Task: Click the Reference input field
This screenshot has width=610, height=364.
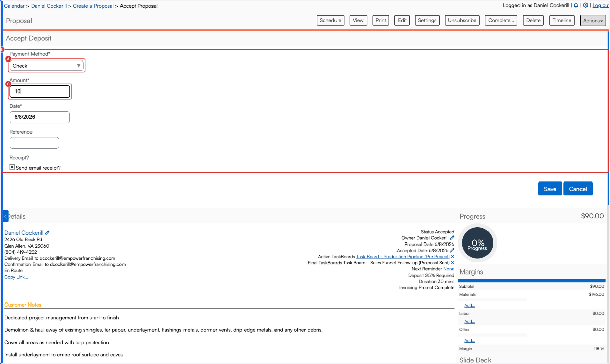Action: (x=35, y=143)
